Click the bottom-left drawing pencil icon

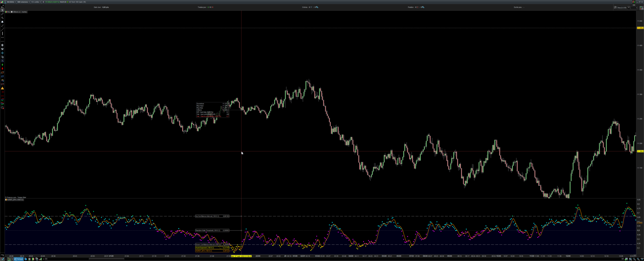point(3,259)
